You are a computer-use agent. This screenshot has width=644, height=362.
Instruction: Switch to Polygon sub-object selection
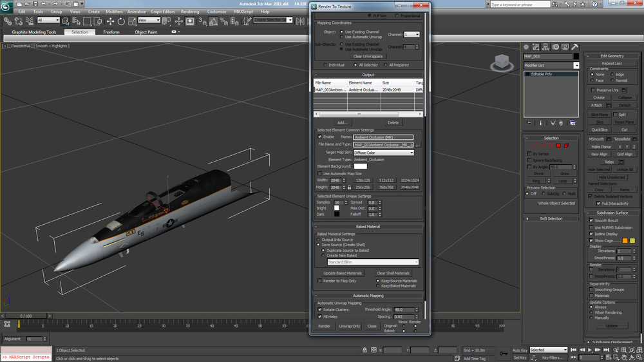click(x=558, y=146)
